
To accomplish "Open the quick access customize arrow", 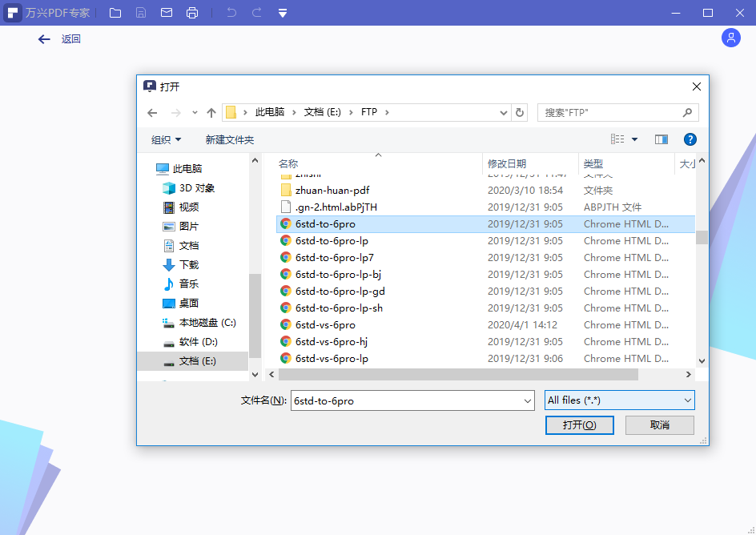I will pyautogui.click(x=283, y=13).
